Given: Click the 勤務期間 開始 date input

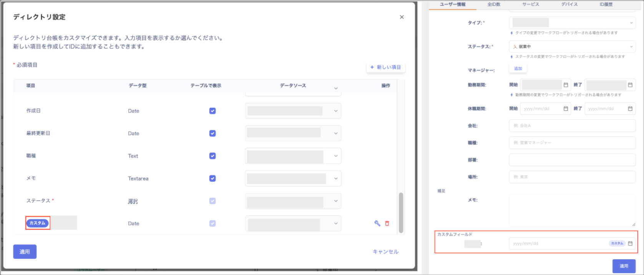Looking at the screenshot, I should point(546,85).
